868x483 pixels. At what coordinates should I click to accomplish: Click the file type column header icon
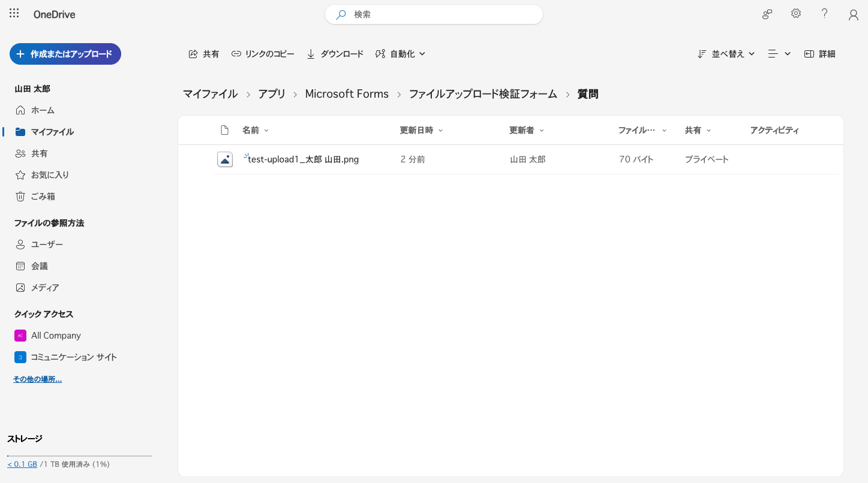tap(225, 130)
